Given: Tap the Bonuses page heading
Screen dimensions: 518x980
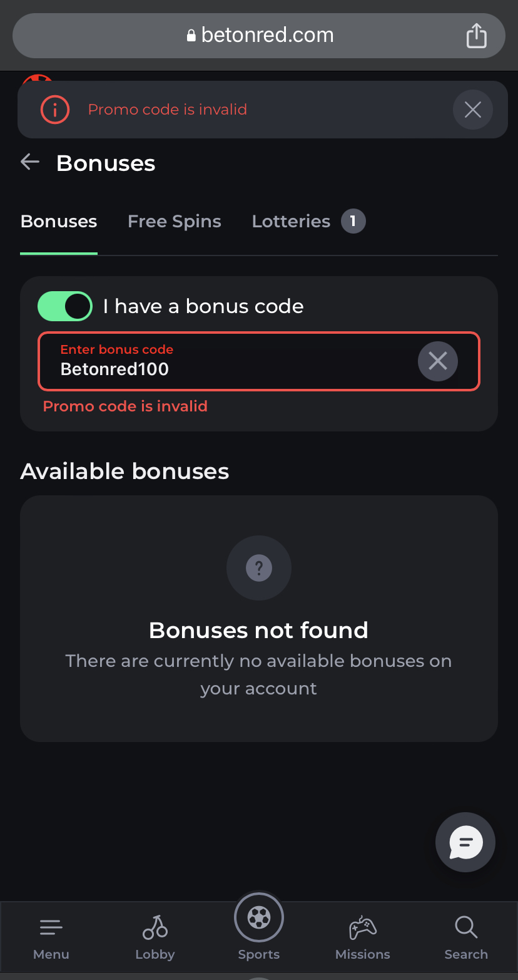Looking at the screenshot, I should [106, 163].
